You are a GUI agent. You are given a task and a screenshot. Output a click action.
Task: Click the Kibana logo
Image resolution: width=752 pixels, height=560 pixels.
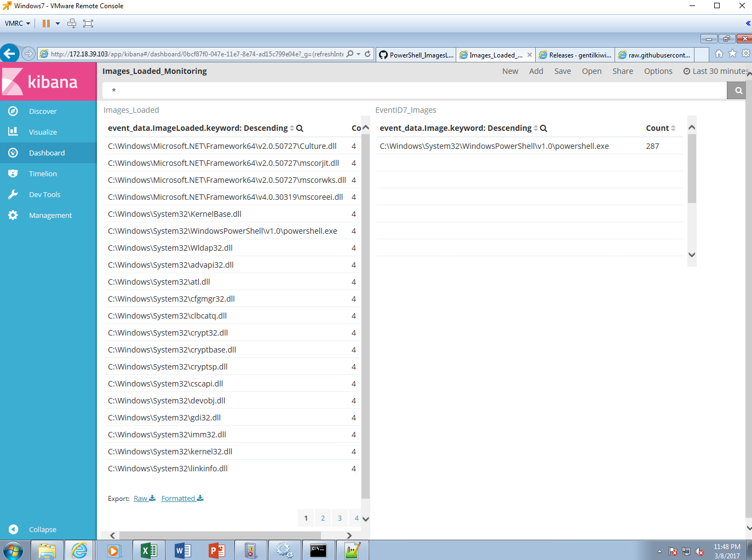click(48, 82)
